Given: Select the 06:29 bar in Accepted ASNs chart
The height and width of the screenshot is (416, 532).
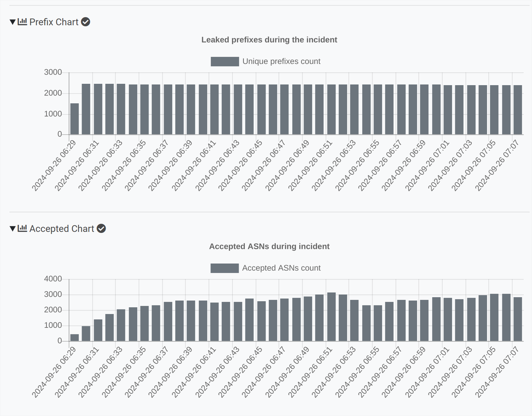Looking at the screenshot, I should (x=74, y=338).
